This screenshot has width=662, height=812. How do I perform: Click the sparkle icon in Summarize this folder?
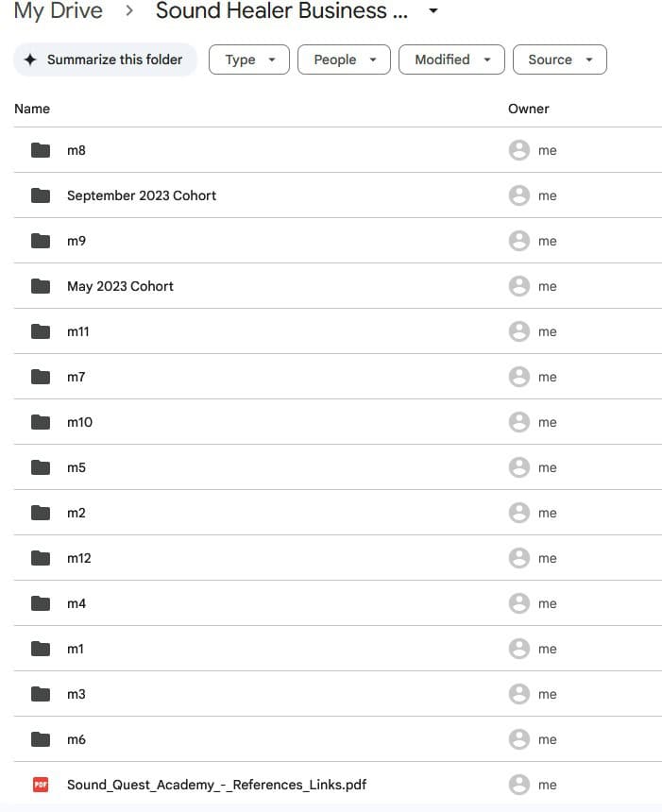point(30,59)
